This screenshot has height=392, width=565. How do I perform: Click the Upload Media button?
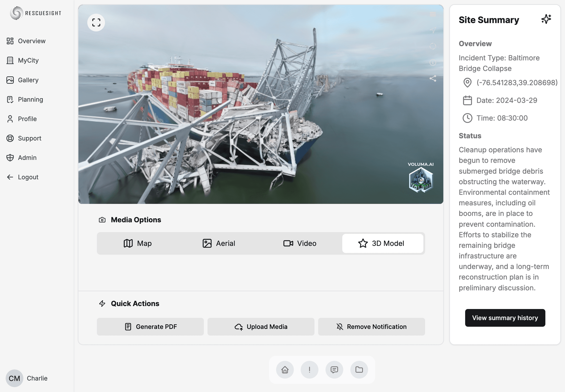point(261,327)
